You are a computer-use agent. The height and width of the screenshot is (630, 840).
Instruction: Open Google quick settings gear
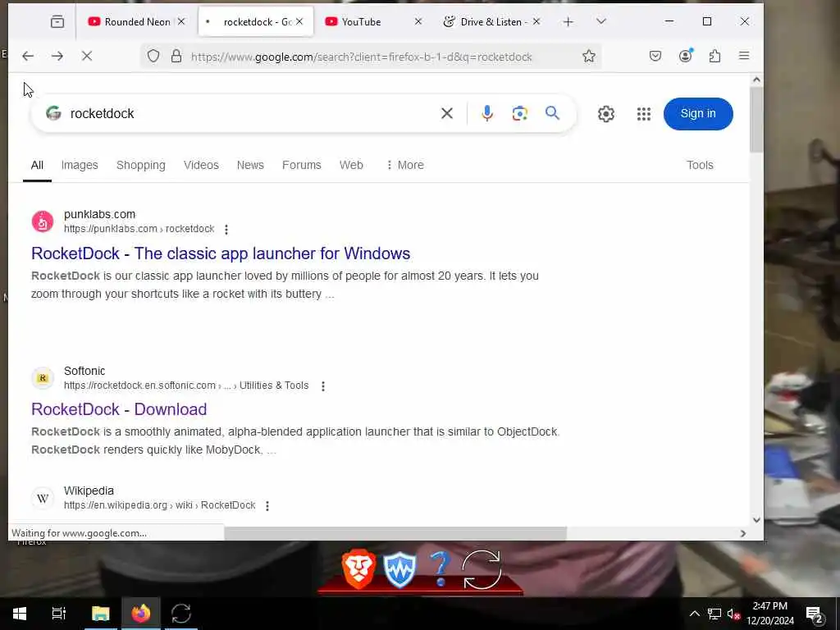point(606,114)
